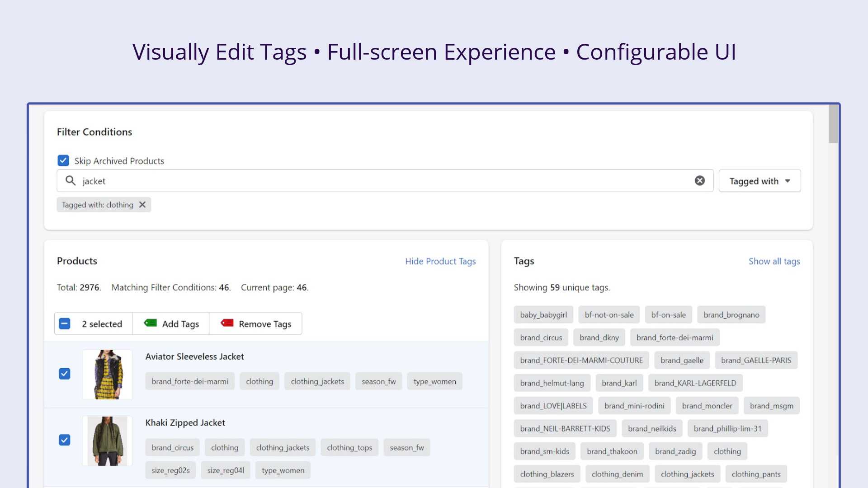Screen dimensions: 868x488
Task: Click the red Remove Tags icon
Action: click(227, 323)
